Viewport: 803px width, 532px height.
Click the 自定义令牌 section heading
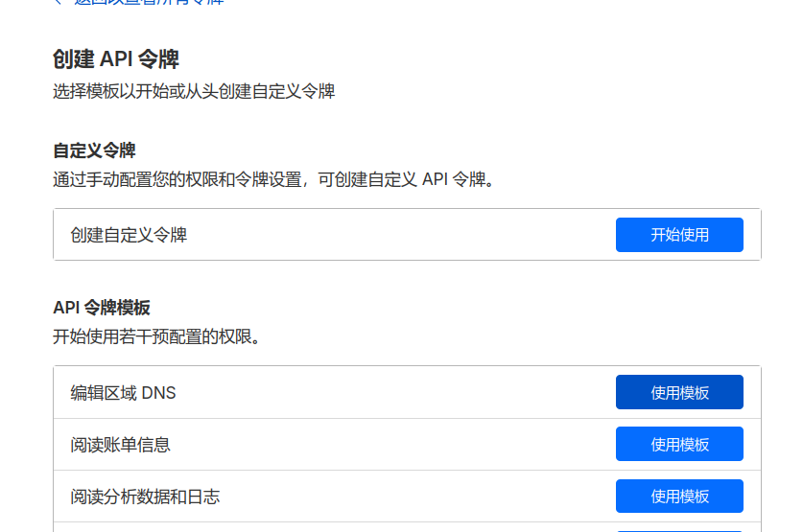94,150
